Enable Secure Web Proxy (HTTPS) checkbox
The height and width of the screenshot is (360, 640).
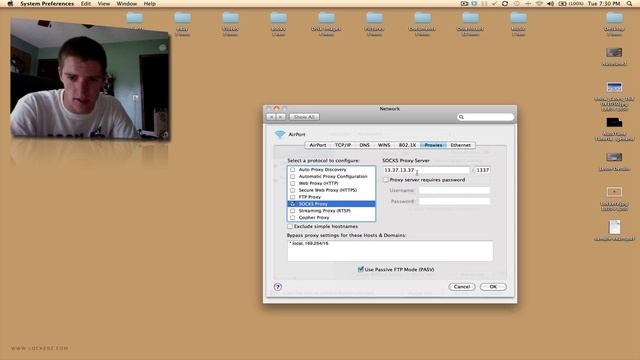point(292,190)
